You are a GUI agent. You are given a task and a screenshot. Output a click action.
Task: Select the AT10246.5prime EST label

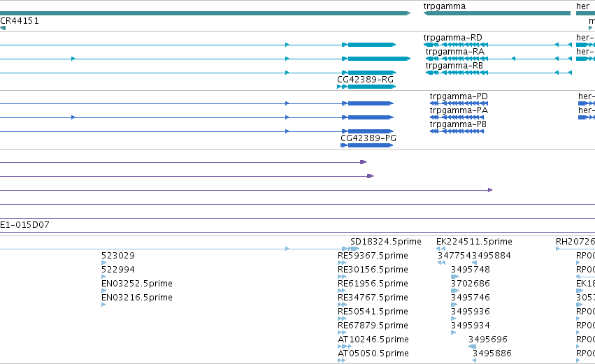[x=373, y=340]
